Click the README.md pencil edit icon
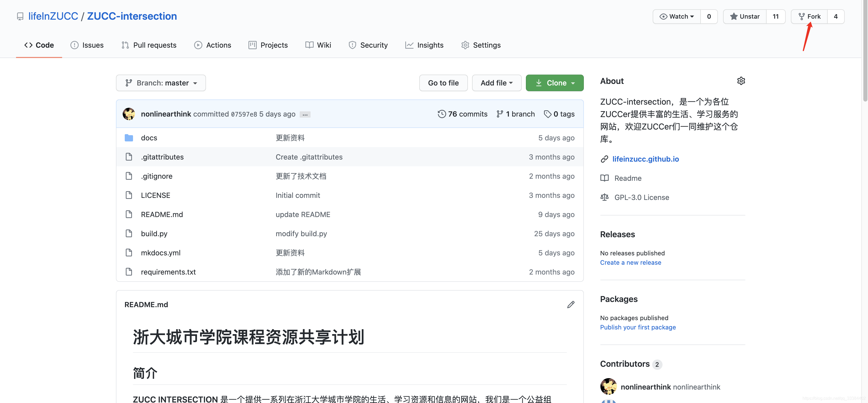The width and height of the screenshot is (868, 403). point(570,305)
